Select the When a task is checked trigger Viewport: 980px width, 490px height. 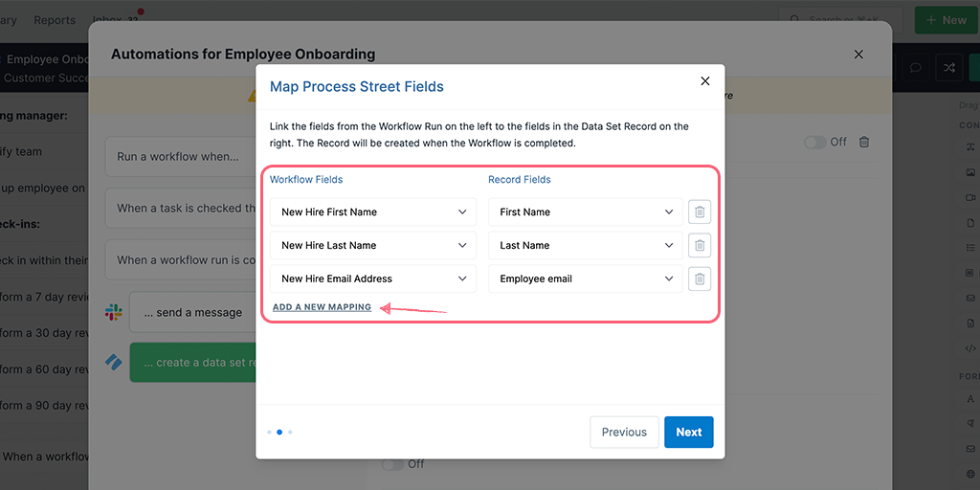coord(181,208)
